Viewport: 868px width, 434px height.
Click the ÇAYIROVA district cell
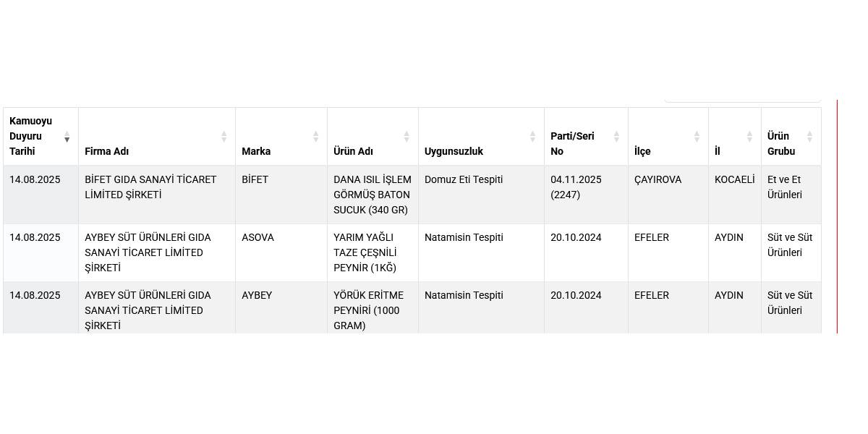658,179
